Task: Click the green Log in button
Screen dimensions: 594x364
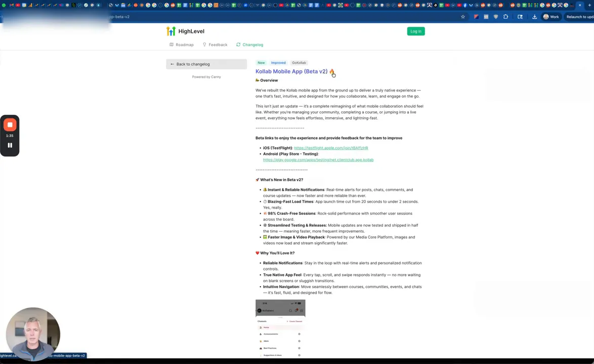Action: 415,31
